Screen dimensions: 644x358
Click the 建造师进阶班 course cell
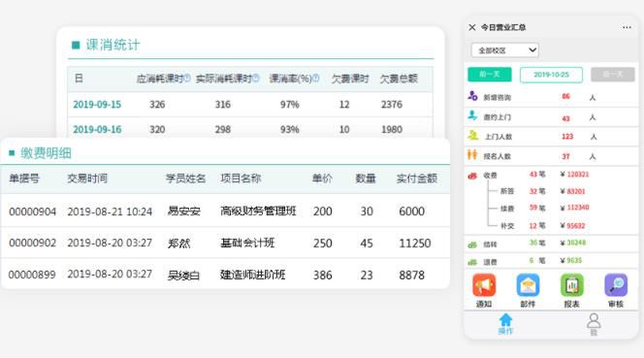click(252, 275)
